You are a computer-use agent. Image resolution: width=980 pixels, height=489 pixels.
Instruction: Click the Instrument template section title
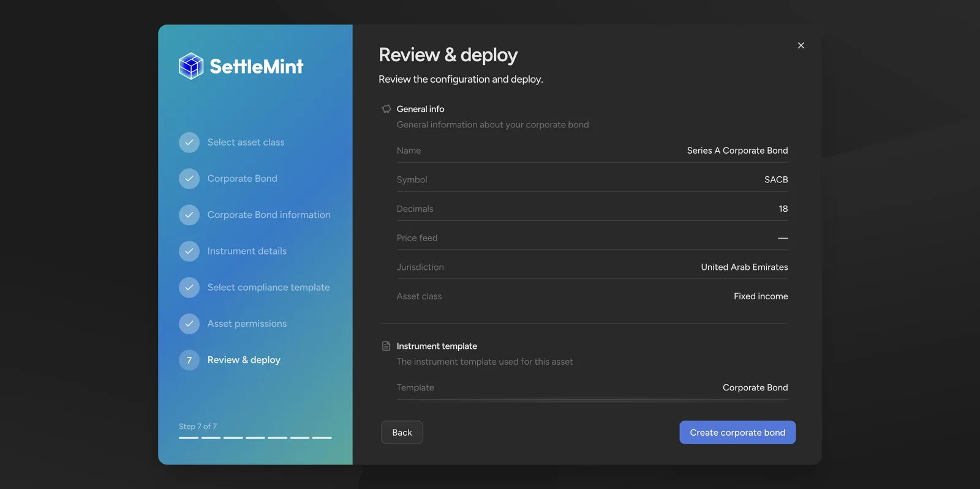coord(437,346)
